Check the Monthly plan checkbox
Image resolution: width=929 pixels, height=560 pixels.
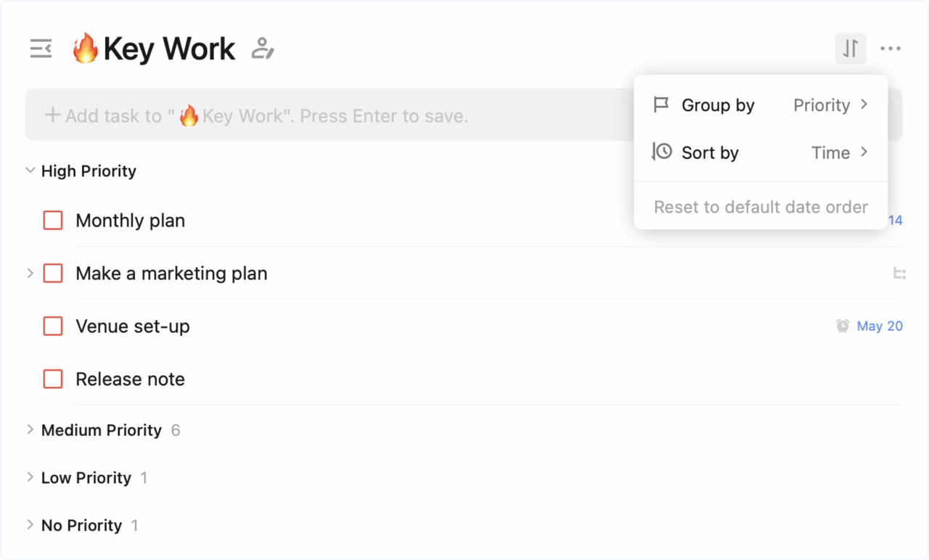click(52, 220)
